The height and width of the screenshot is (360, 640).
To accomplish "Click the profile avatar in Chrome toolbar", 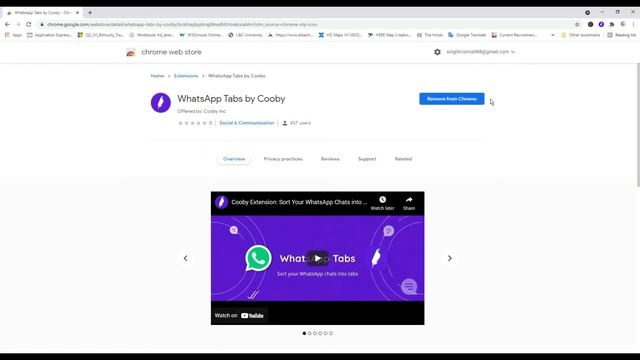I will pyautogui.click(x=623, y=24).
